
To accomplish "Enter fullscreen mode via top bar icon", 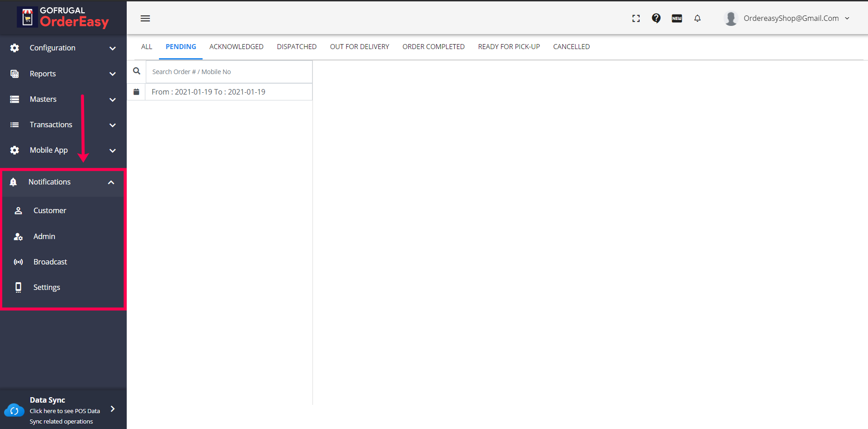I will click(636, 18).
